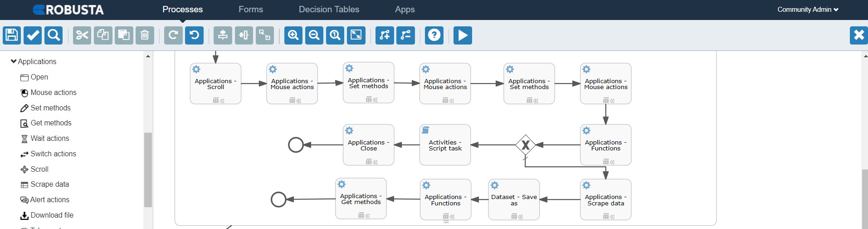Screen dimensions: 868x229
Task: Click the Help question mark icon
Action: tap(434, 35)
